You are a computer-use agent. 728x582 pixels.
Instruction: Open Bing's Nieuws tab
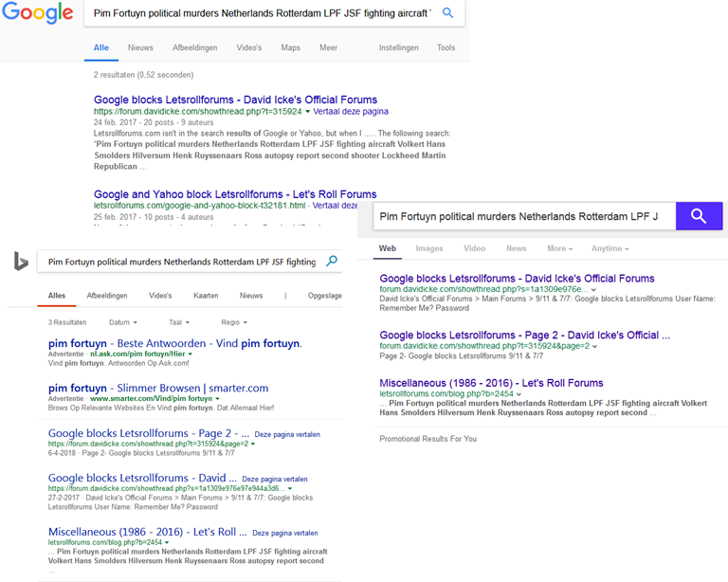point(251,296)
